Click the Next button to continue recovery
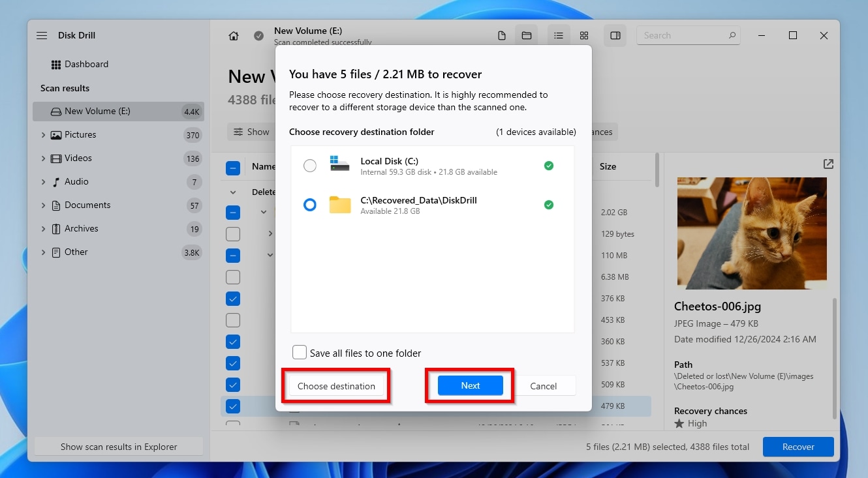The width and height of the screenshot is (868, 478). click(x=469, y=385)
